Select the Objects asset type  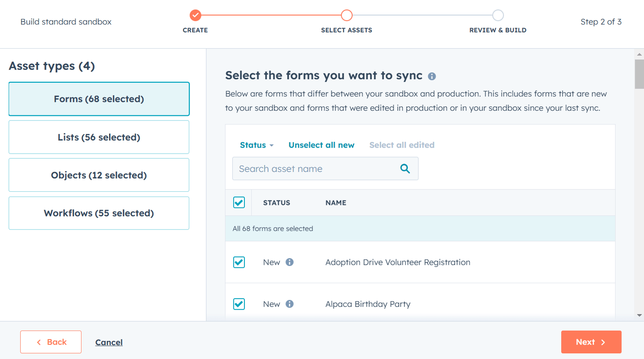[x=99, y=175]
